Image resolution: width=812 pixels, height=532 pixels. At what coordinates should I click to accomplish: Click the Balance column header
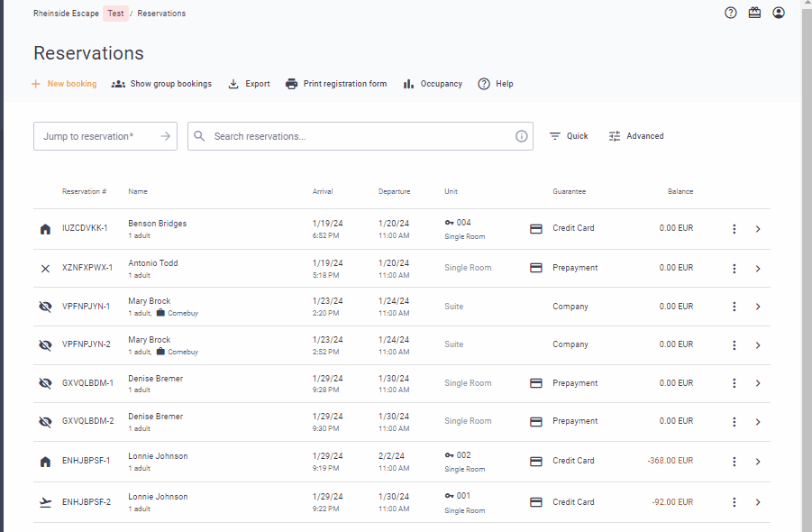pos(680,192)
